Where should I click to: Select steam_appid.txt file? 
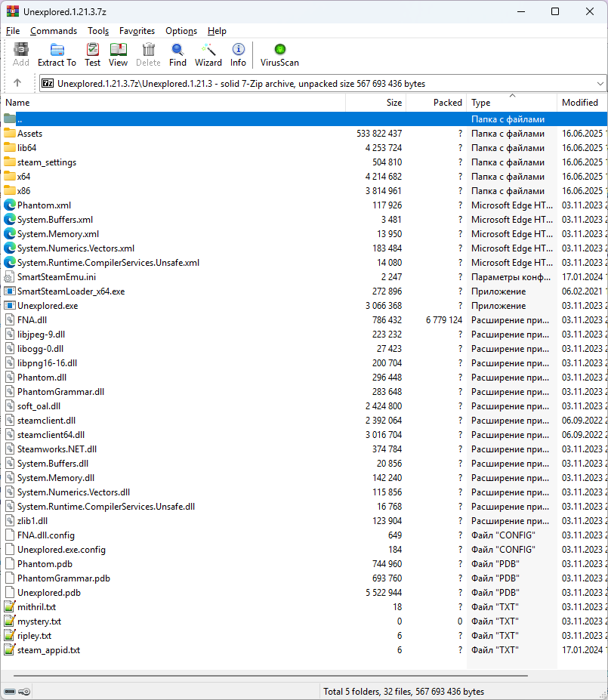48,649
